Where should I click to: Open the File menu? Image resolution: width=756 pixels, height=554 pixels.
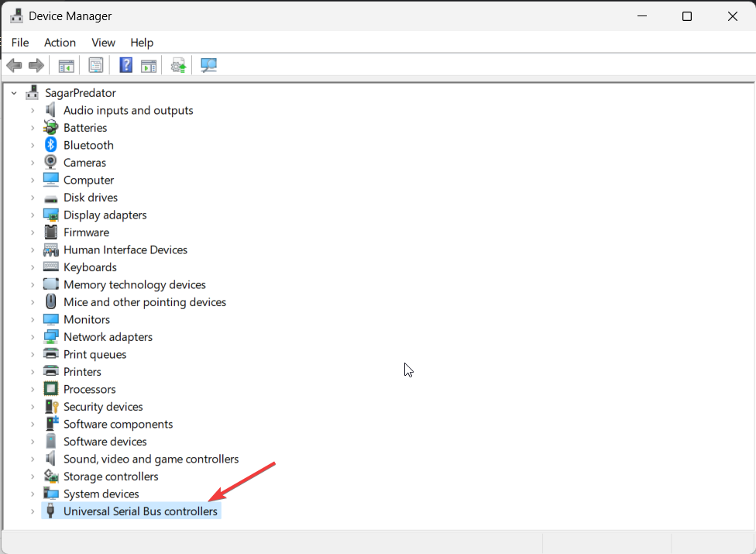pyautogui.click(x=20, y=43)
